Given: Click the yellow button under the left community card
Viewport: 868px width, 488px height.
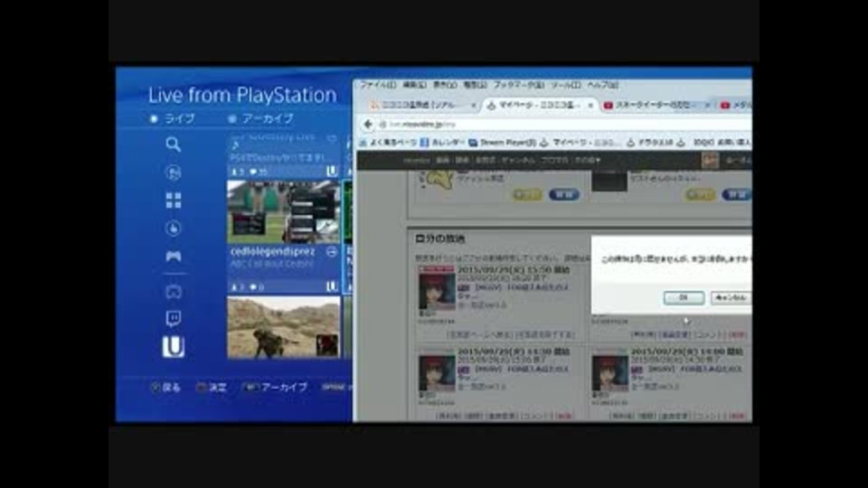Looking at the screenshot, I should (x=527, y=195).
